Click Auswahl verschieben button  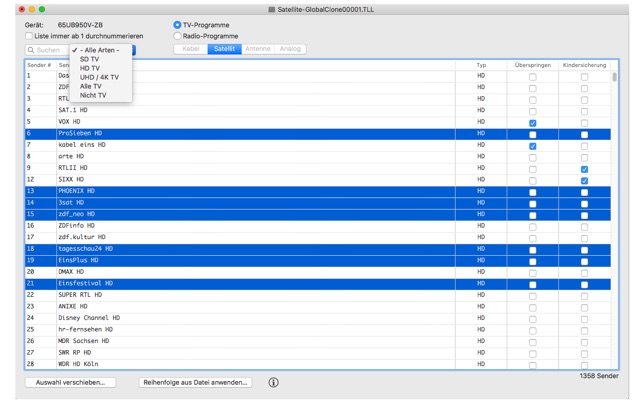coord(71,382)
